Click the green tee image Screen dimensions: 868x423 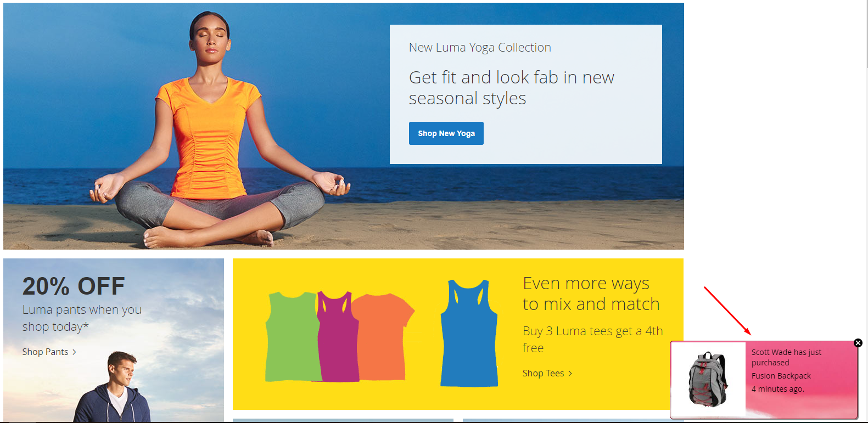tap(292, 337)
